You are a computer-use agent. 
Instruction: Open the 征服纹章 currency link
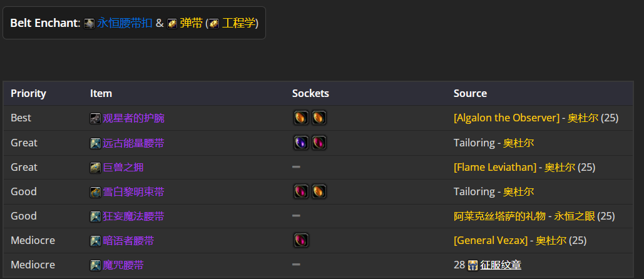point(501,265)
